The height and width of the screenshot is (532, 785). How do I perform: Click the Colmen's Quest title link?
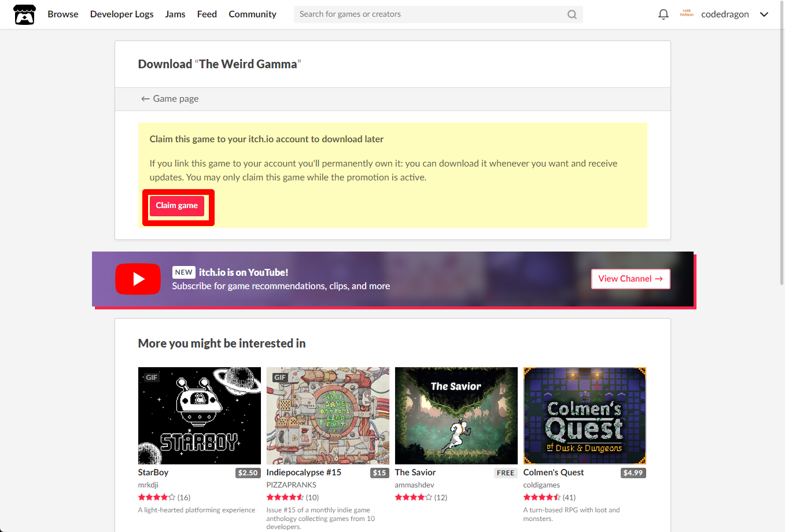pos(554,472)
